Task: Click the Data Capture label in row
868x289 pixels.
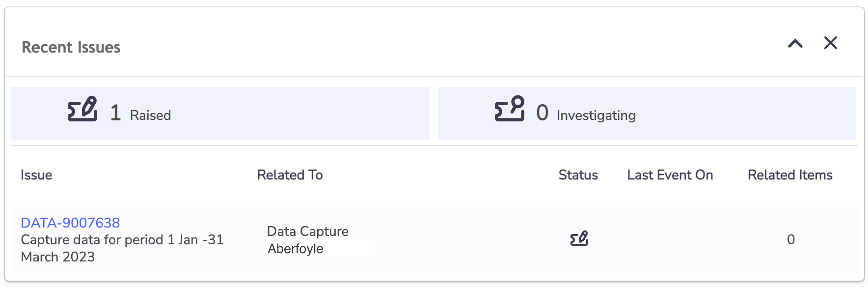Action: click(308, 231)
